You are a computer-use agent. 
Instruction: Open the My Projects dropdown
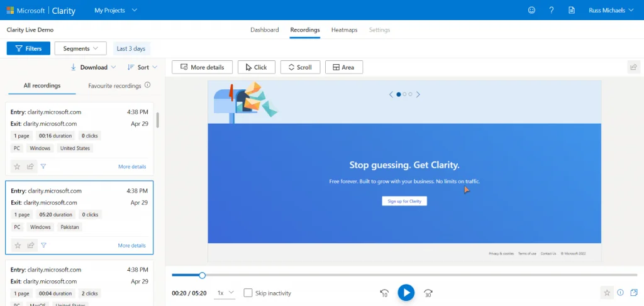116,10
